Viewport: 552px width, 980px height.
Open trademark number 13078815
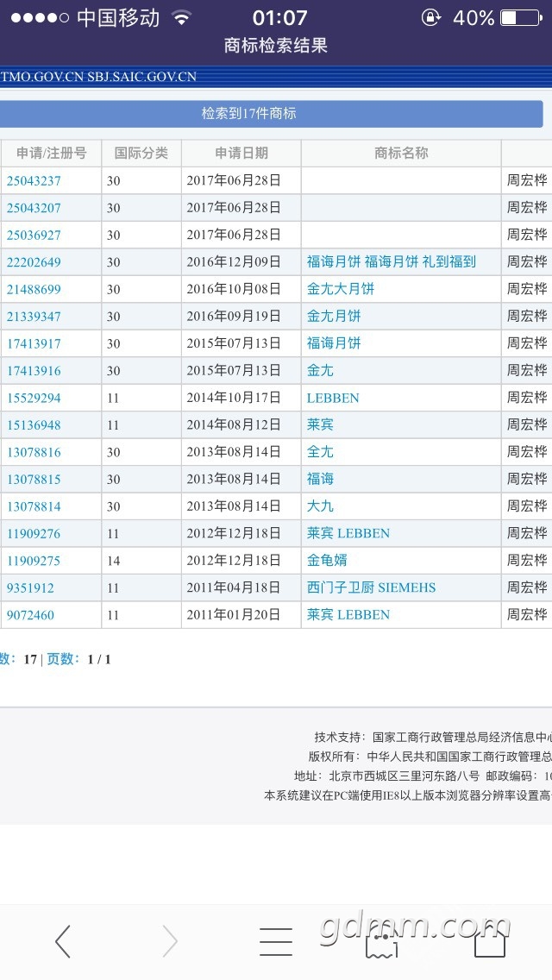34,480
